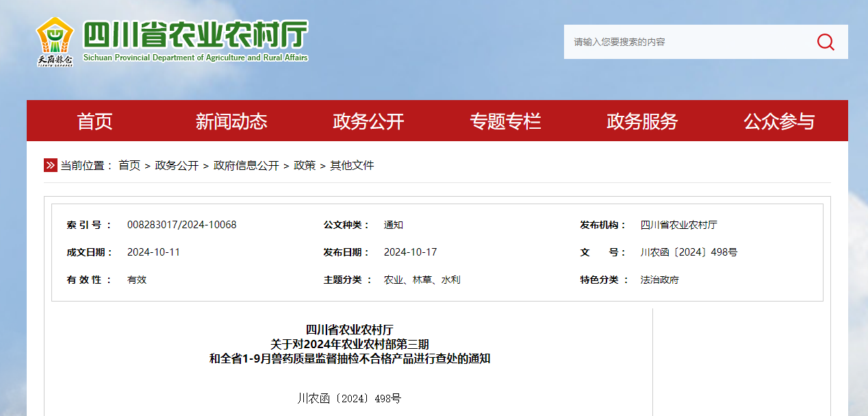Select the 公文种类 value 通知
Screen dimensions: 868x416
click(x=394, y=225)
